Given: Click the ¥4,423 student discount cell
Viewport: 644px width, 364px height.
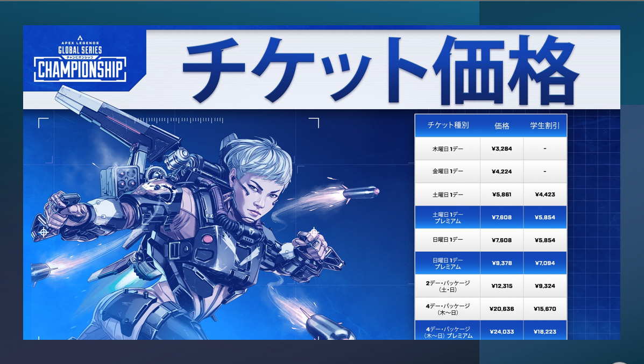Looking at the screenshot, I should pyautogui.click(x=544, y=195).
